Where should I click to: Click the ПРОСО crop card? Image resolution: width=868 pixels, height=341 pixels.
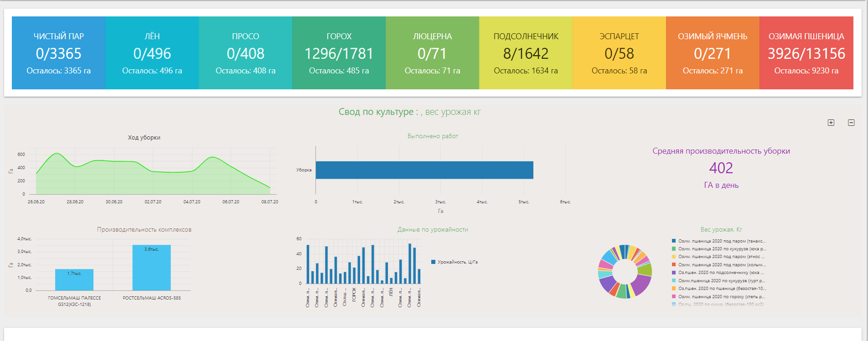[246, 53]
